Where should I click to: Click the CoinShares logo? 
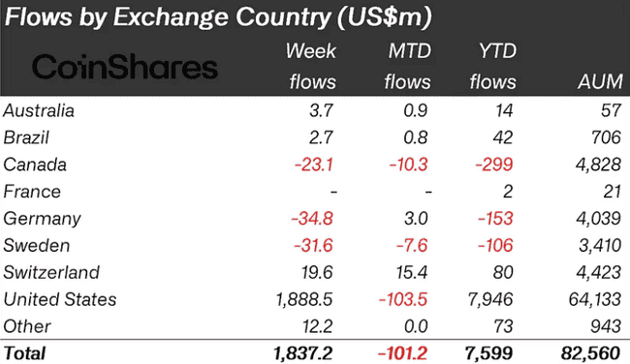click(125, 67)
